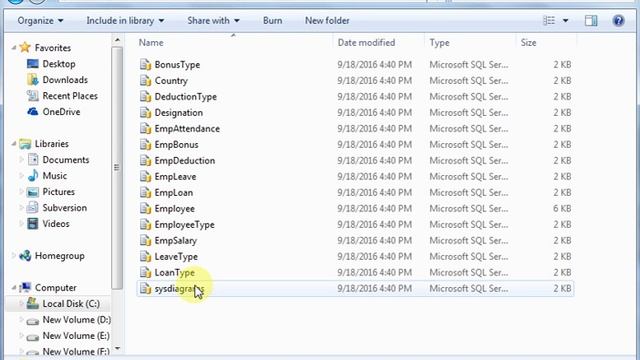Screen dimensions: 640x360
Task: Open the Help button icon
Action: tap(618, 20)
